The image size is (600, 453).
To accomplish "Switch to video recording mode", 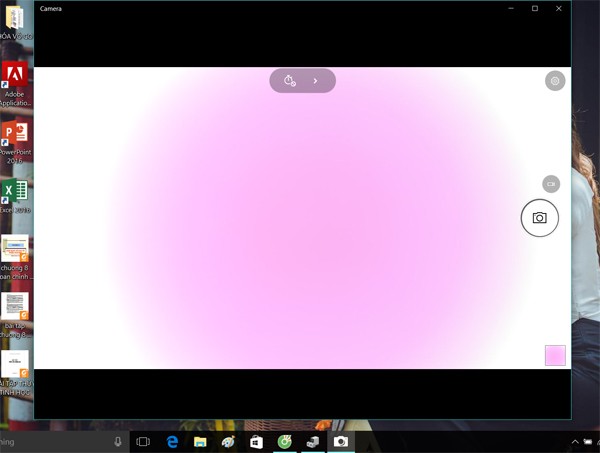I will click(551, 184).
